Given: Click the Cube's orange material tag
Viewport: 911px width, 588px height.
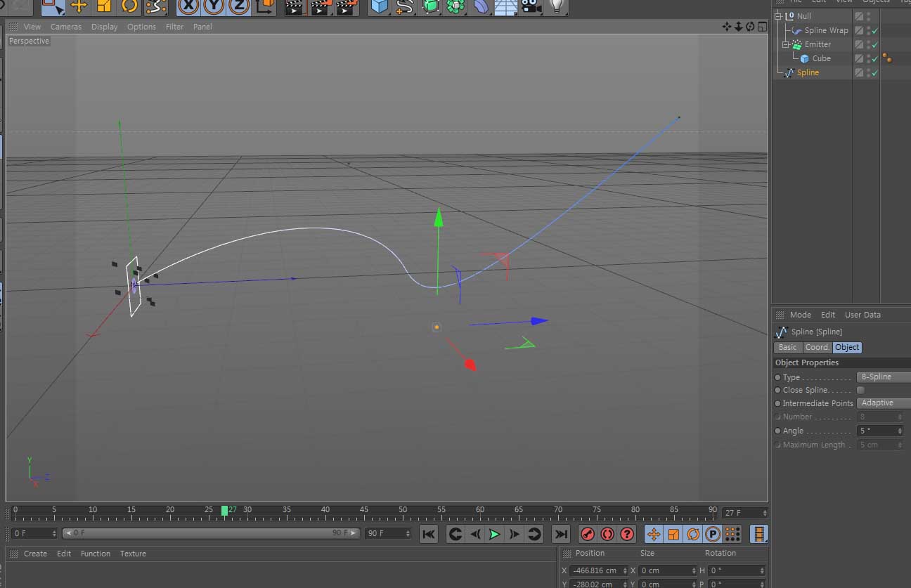Looking at the screenshot, I should pyautogui.click(x=887, y=58).
